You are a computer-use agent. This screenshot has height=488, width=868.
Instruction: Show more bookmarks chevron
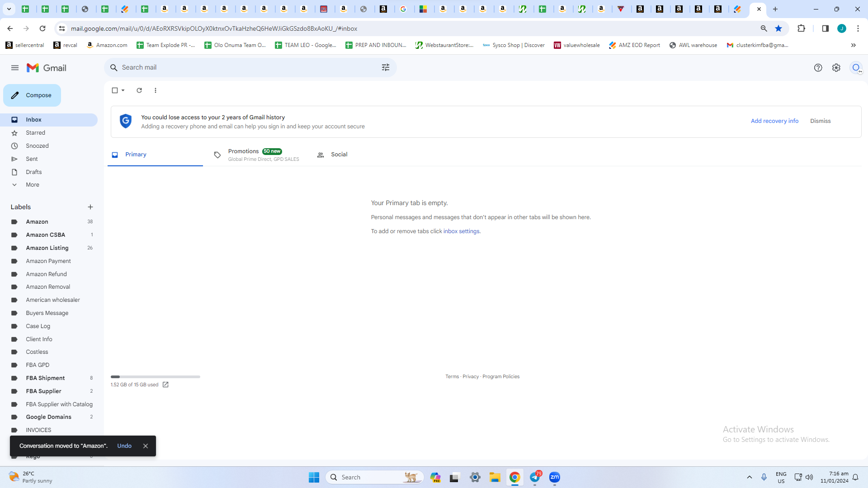point(854,45)
